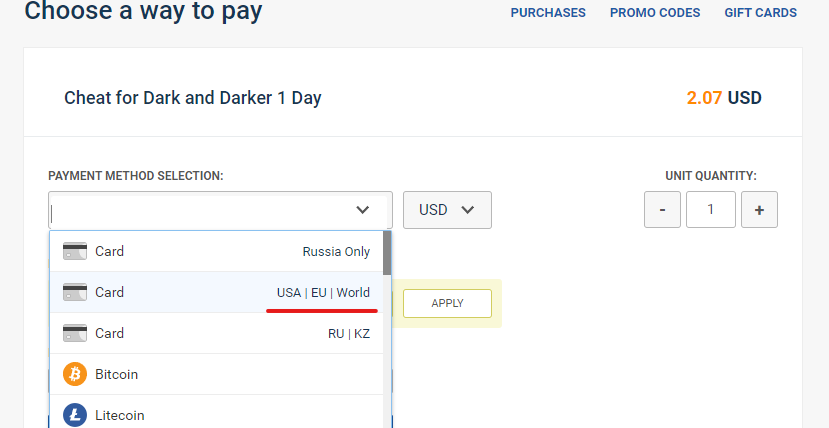The width and height of the screenshot is (829, 428).
Task: Click the card icon beside Russia Only
Action: click(75, 252)
